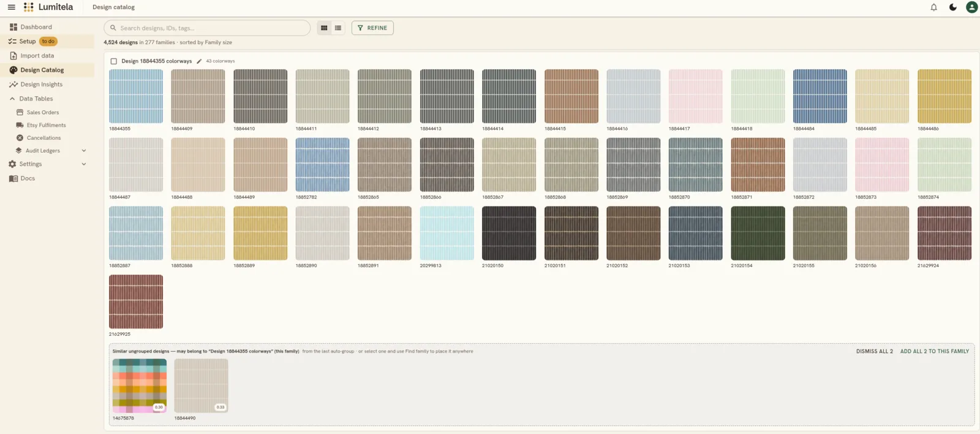Screen dimensions: 980x434
Task: Open thumbnail 18852873 pink design
Action: tap(882, 165)
